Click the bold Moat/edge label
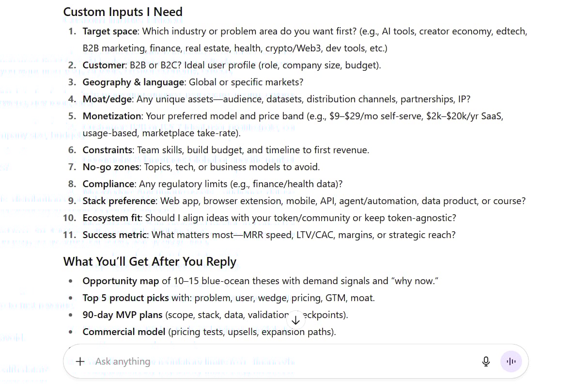 pyautogui.click(x=107, y=99)
